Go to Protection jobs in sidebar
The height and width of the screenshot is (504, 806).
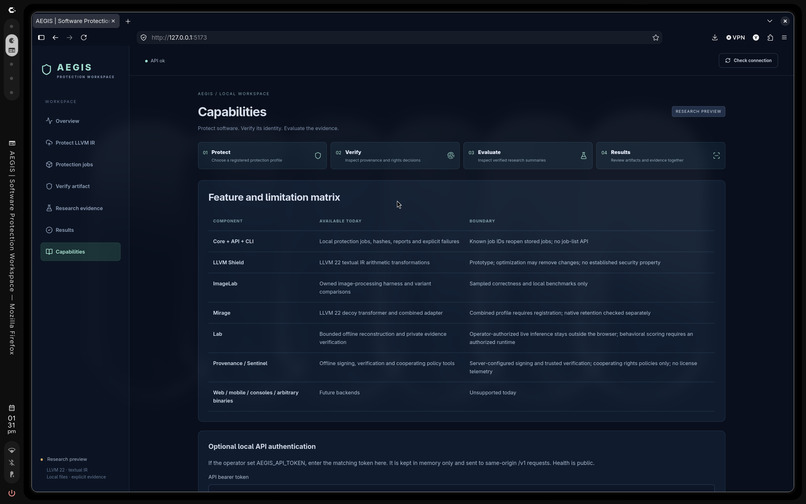(x=80, y=165)
